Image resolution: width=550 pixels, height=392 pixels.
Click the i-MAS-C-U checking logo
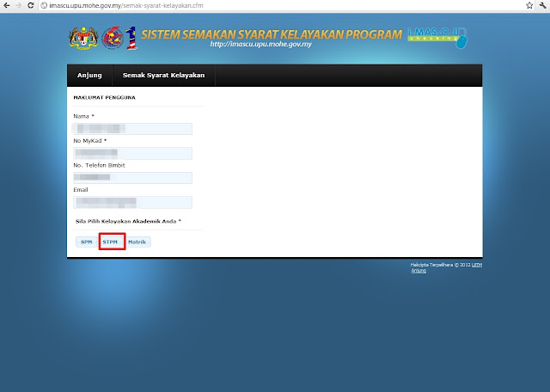(437, 38)
